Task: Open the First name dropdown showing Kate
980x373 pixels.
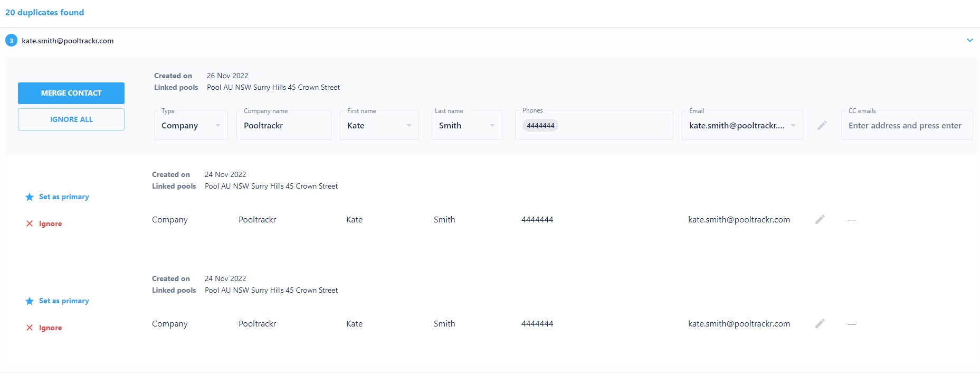Action: [x=379, y=125]
